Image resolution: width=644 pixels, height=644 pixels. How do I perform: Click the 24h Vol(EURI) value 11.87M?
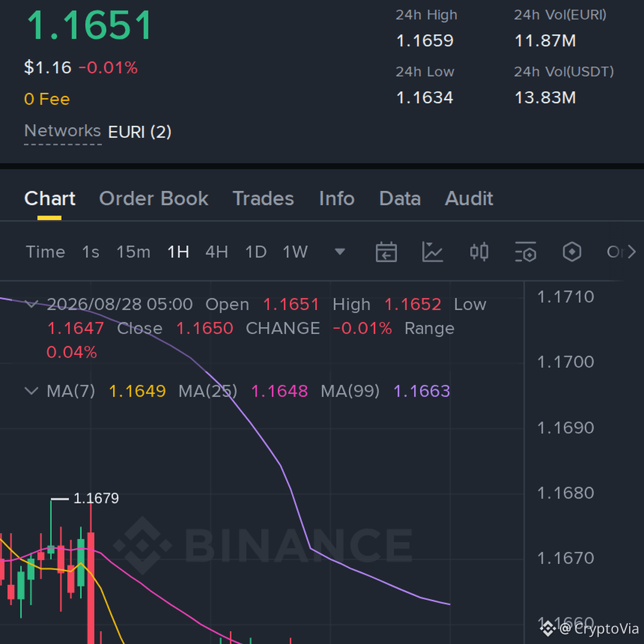pos(545,41)
